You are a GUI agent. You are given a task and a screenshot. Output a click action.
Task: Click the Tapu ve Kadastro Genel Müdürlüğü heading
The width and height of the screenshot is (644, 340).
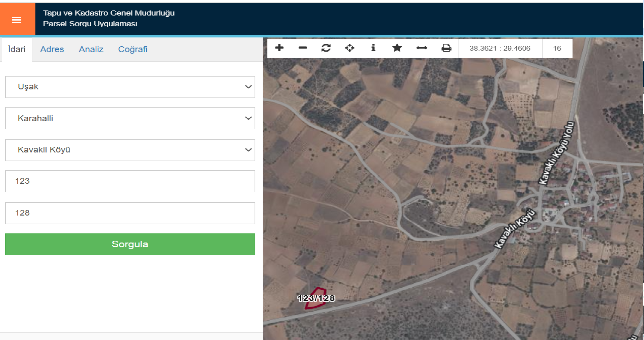point(109,13)
